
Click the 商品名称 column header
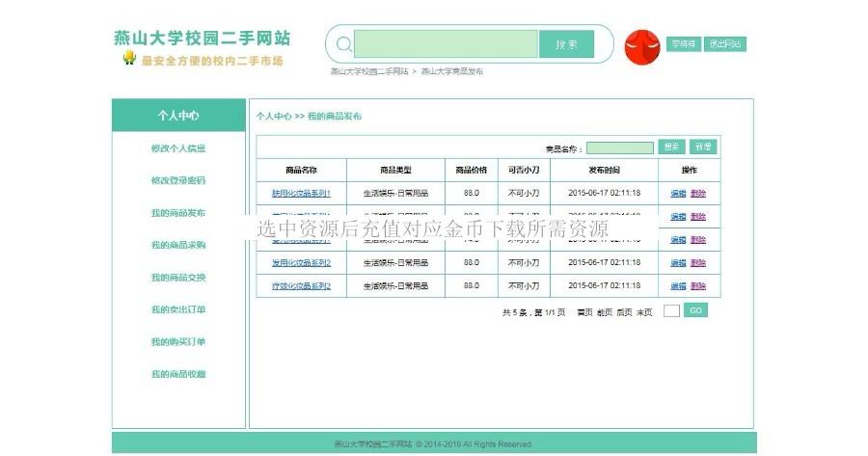click(301, 170)
